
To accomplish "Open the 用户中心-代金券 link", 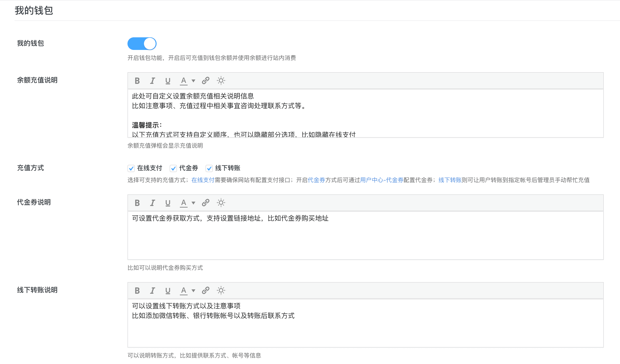I will tap(382, 180).
